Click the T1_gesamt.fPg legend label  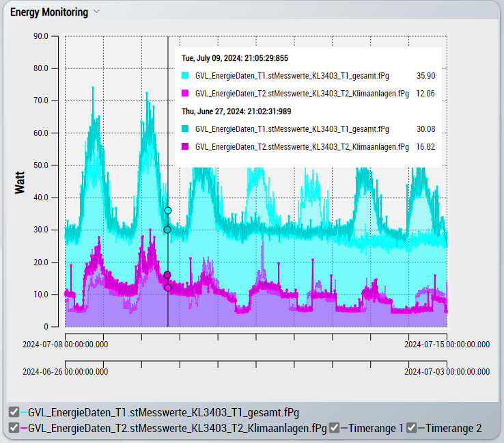[x=163, y=412]
